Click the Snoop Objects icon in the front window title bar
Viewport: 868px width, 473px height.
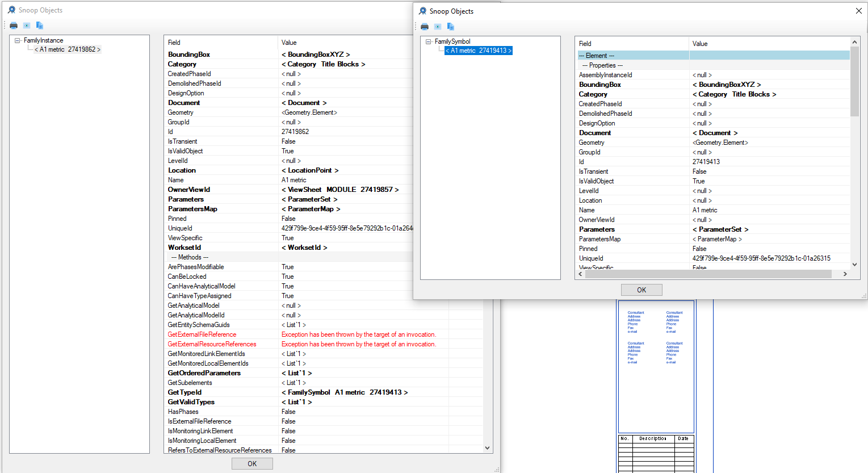coord(422,11)
